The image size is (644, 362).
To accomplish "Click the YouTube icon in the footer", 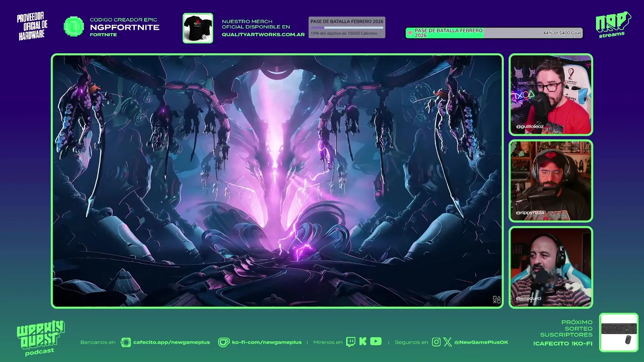I will point(376,341).
